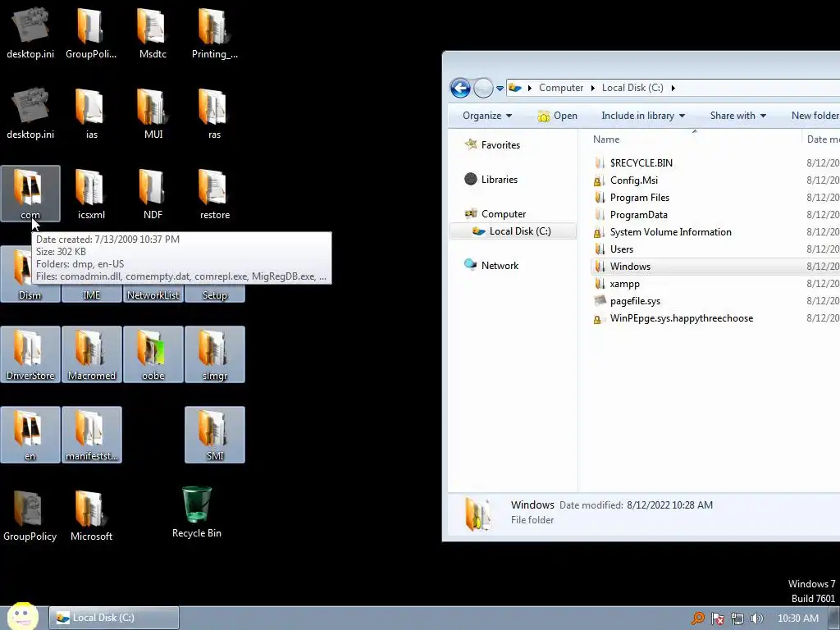
Task: Select the en folder on desktop
Action: (x=30, y=435)
